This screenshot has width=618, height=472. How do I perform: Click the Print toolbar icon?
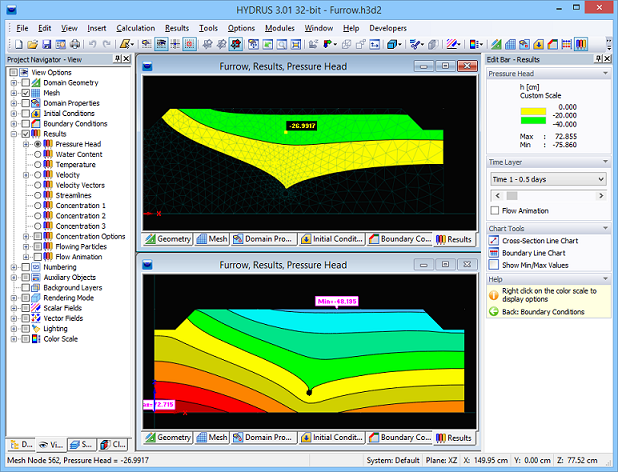(x=74, y=44)
